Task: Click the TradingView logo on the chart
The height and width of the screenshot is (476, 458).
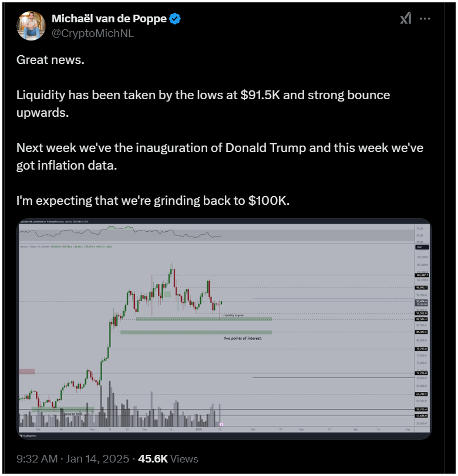Action: click(x=28, y=436)
